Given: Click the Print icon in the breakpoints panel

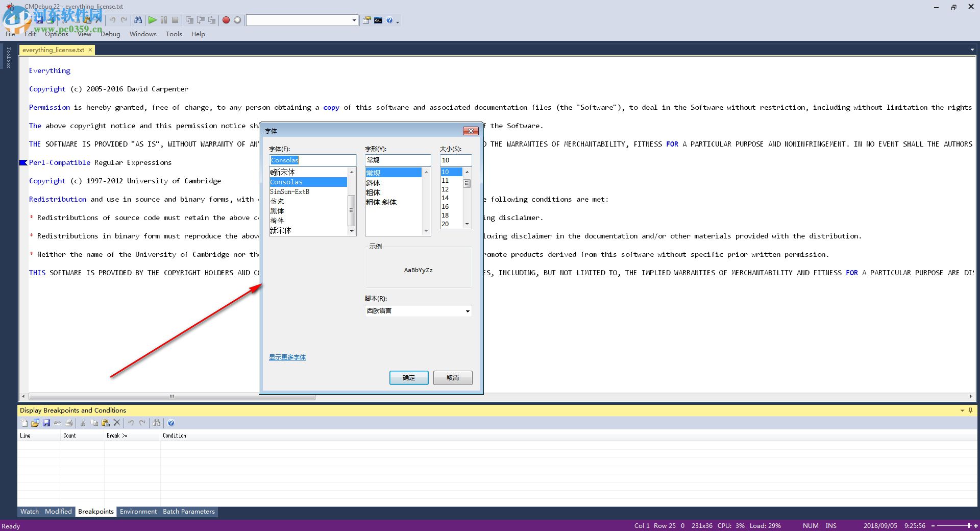Looking at the screenshot, I should pyautogui.click(x=69, y=423).
